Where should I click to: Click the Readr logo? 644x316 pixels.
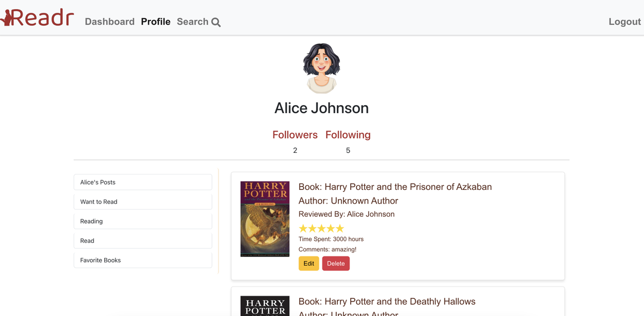pyautogui.click(x=37, y=18)
